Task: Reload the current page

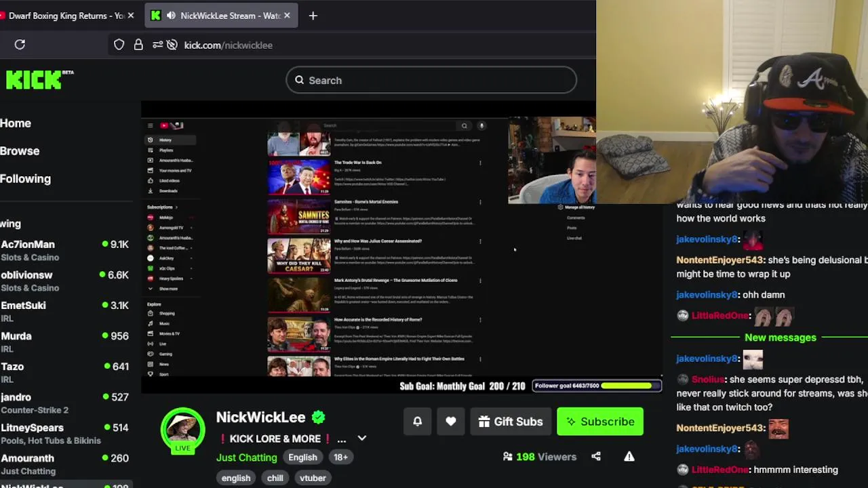Action: click(x=20, y=45)
